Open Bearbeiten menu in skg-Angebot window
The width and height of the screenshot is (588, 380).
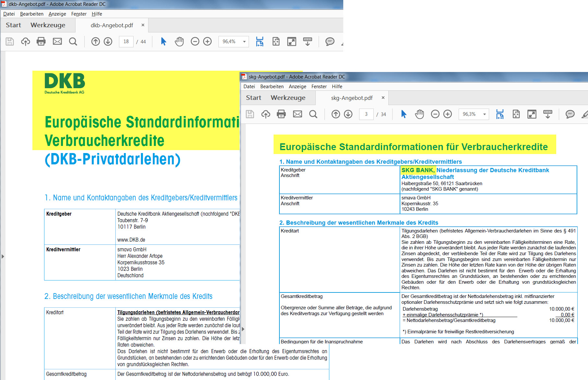(272, 87)
